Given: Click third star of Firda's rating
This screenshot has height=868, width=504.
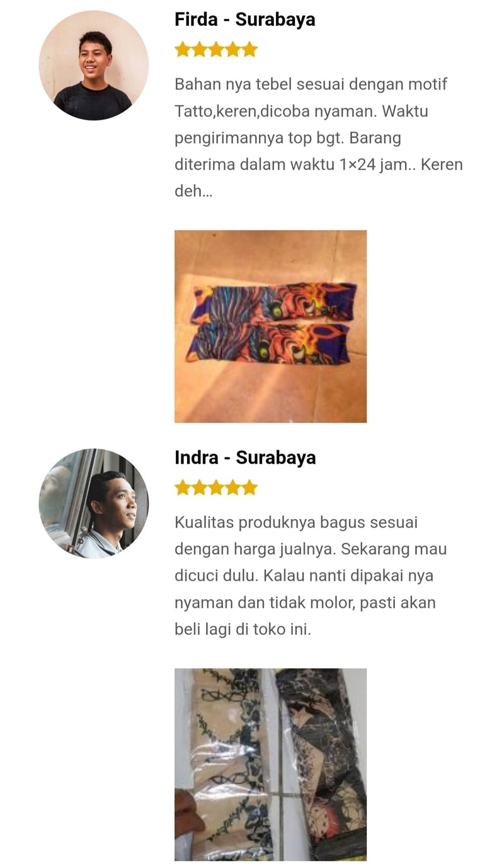Looking at the screenshot, I should [216, 49].
